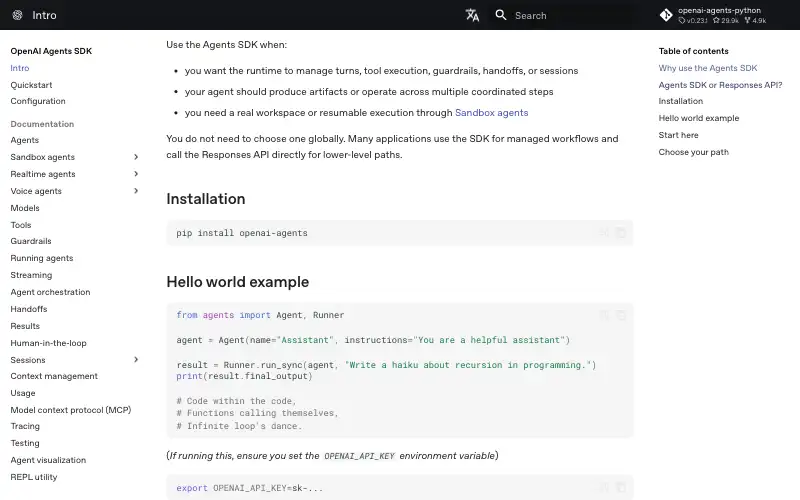Jump to Hello world example in contents
Viewport: 800px width, 500px height.
(x=698, y=118)
